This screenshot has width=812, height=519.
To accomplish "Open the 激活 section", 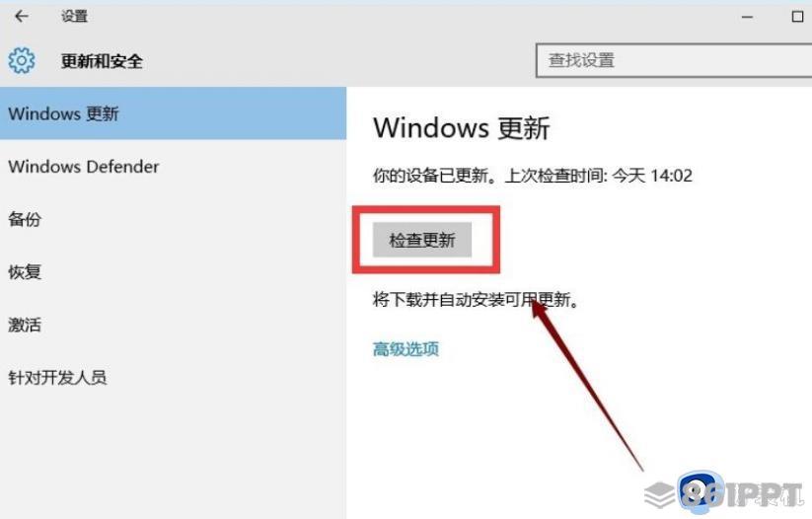I will tap(173, 325).
